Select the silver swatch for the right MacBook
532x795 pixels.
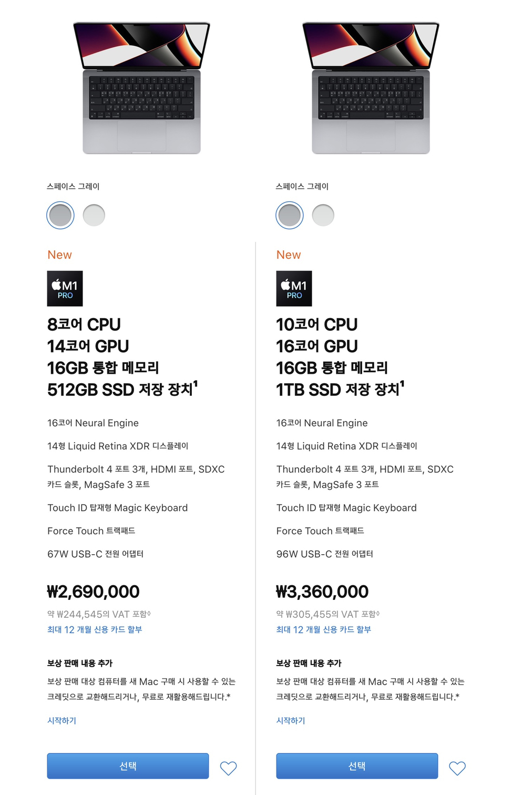tap(323, 215)
